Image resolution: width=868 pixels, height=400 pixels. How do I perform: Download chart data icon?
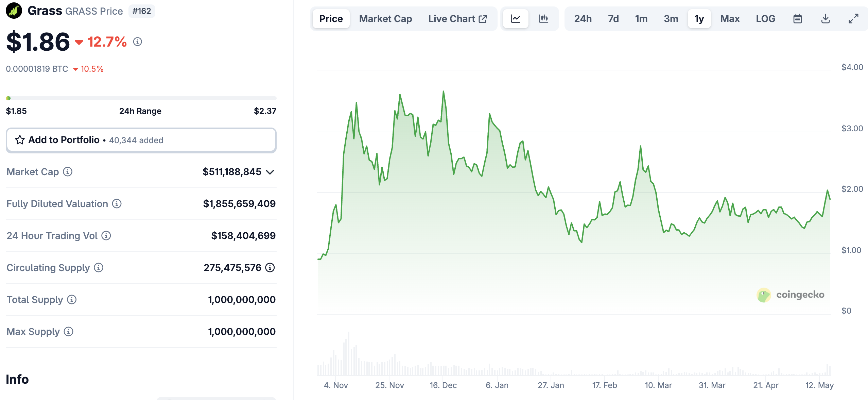pyautogui.click(x=825, y=19)
